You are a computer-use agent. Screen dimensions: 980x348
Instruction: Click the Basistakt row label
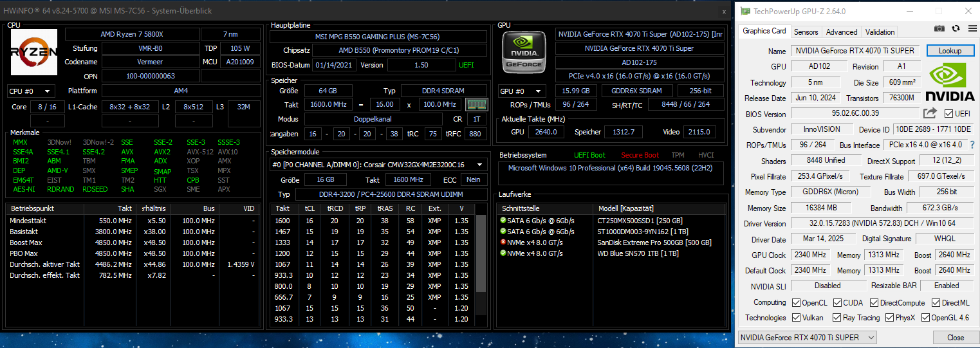click(25, 232)
